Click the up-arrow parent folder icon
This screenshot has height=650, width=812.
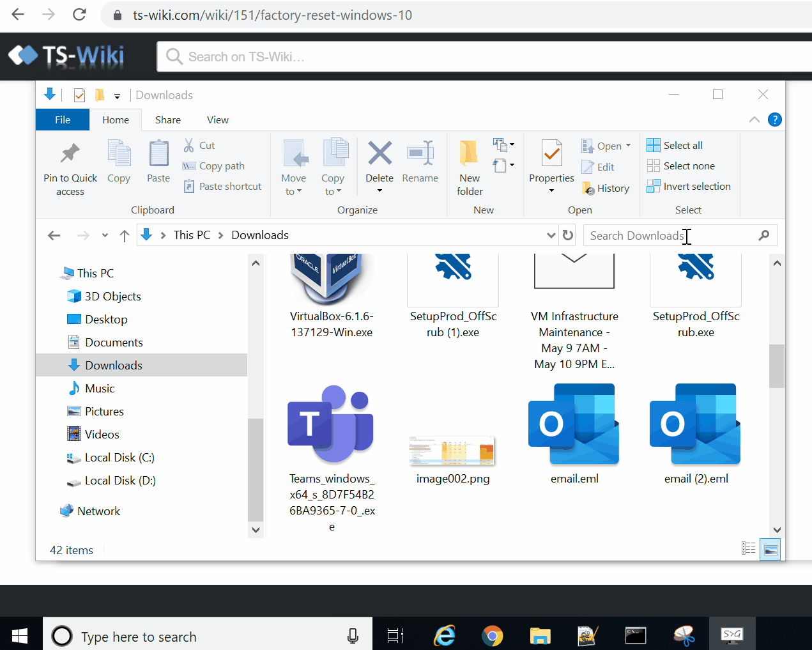(x=125, y=236)
